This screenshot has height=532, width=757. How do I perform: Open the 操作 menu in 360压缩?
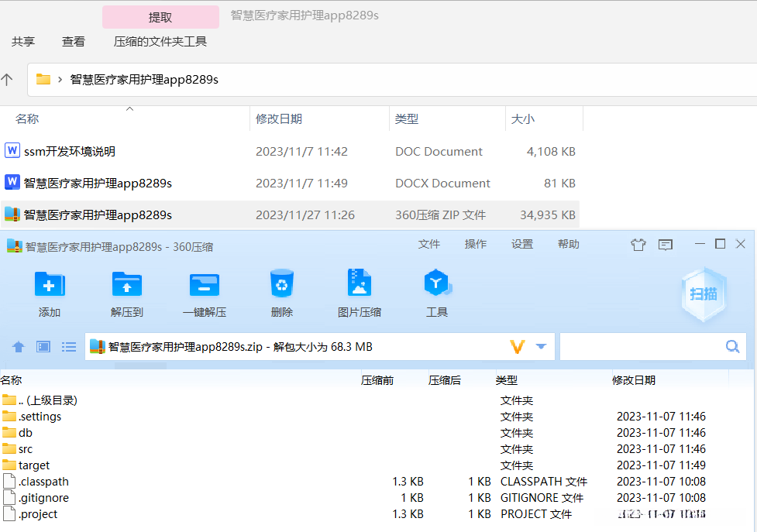pyautogui.click(x=476, y=244)
